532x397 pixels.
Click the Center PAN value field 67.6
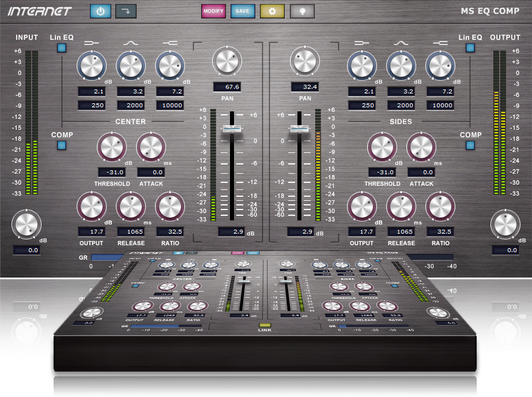click(x=227, y=87)
